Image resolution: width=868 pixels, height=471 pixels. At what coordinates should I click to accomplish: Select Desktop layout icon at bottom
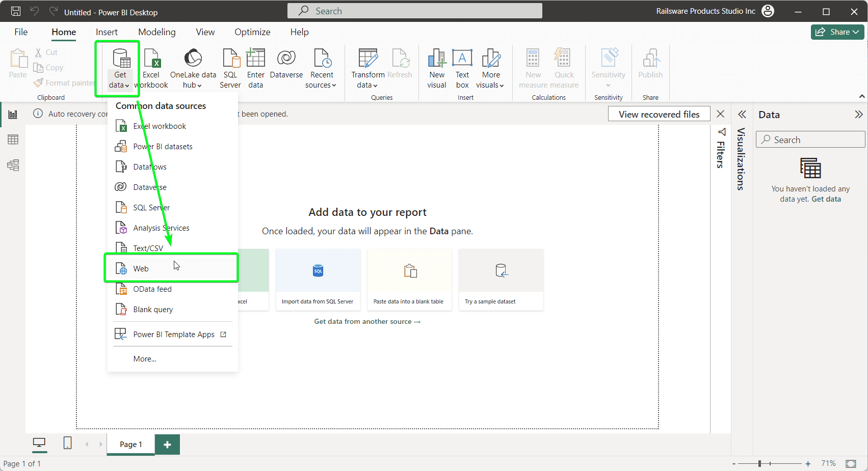point(39,443)
